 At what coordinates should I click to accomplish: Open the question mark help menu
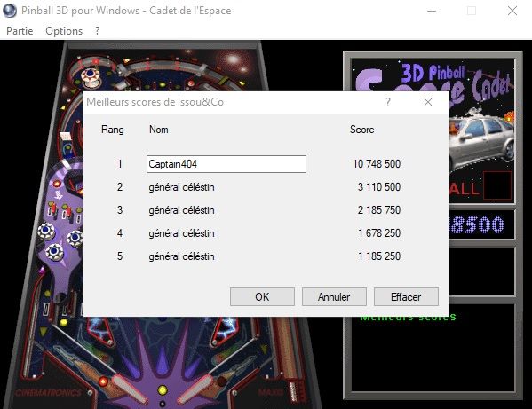[x=97, y=31]
